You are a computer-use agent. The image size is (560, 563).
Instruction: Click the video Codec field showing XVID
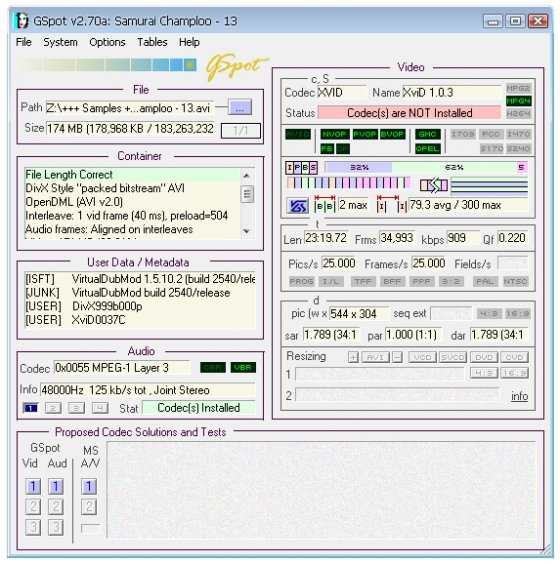tap(342, 93)
